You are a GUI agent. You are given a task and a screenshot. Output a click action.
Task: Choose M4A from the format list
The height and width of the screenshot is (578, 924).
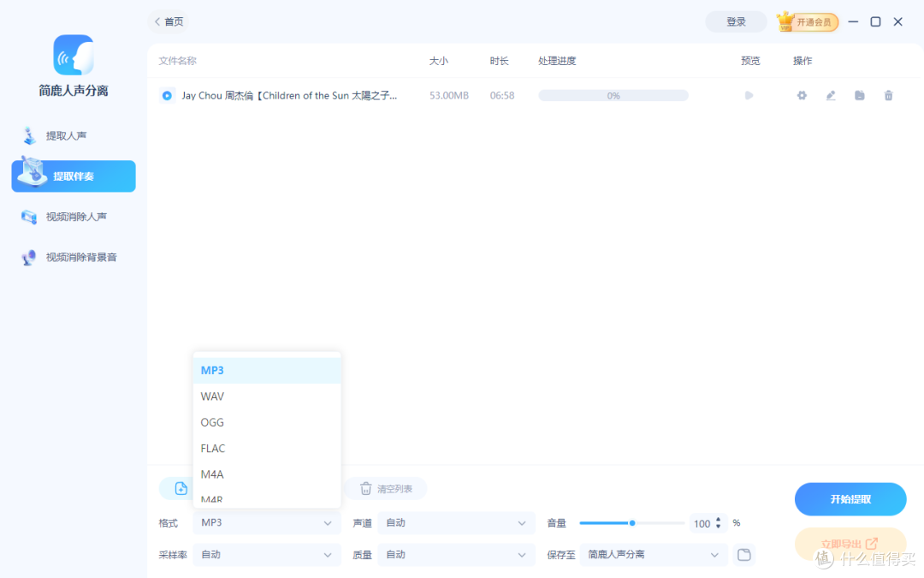(267, 474)
